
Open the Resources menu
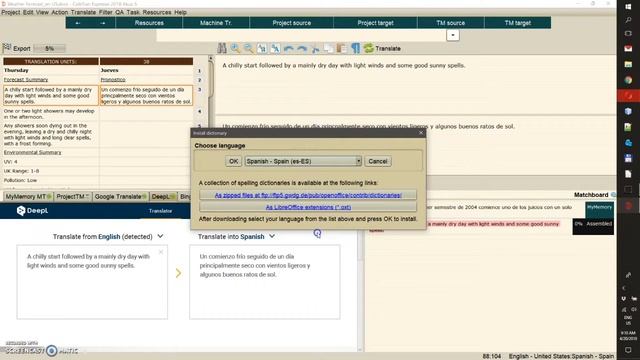(x=157, y=12)
